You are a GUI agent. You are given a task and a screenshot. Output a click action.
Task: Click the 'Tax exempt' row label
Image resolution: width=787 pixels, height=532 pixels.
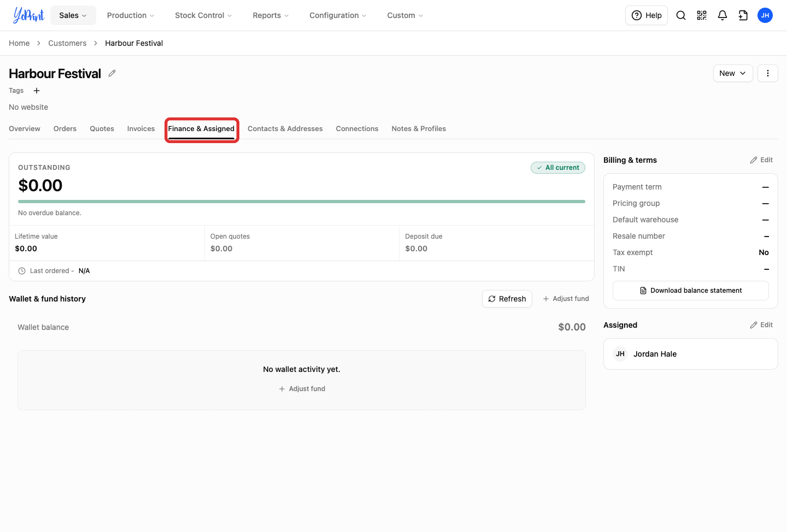(x=633, y=252)
